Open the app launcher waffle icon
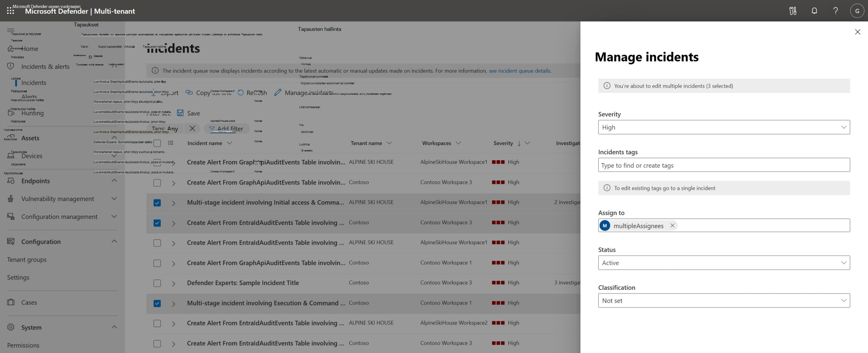This screenshot has height=353, width=868. (10, 11)
